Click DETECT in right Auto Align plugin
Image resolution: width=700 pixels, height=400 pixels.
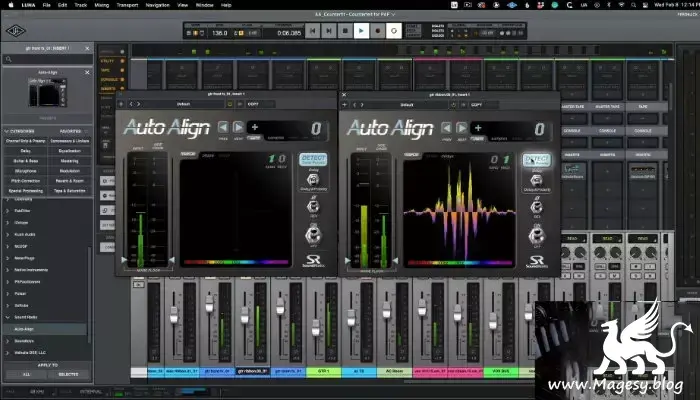coord(537,160)
